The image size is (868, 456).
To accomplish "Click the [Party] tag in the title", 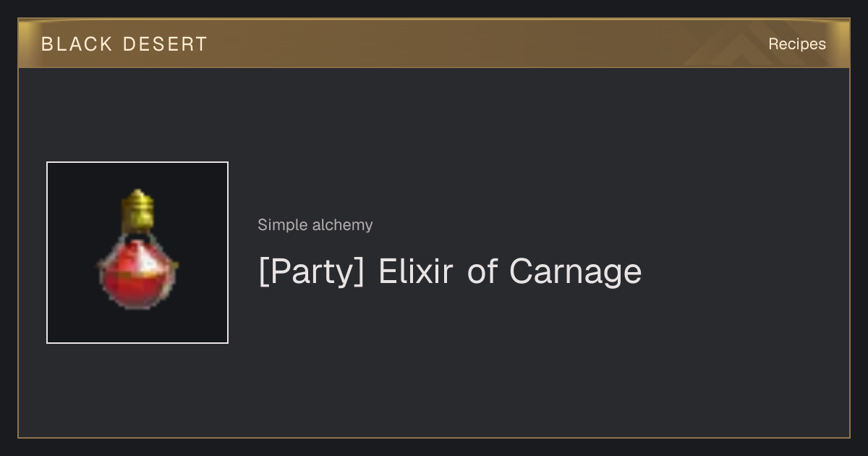I will coord(312,272).
